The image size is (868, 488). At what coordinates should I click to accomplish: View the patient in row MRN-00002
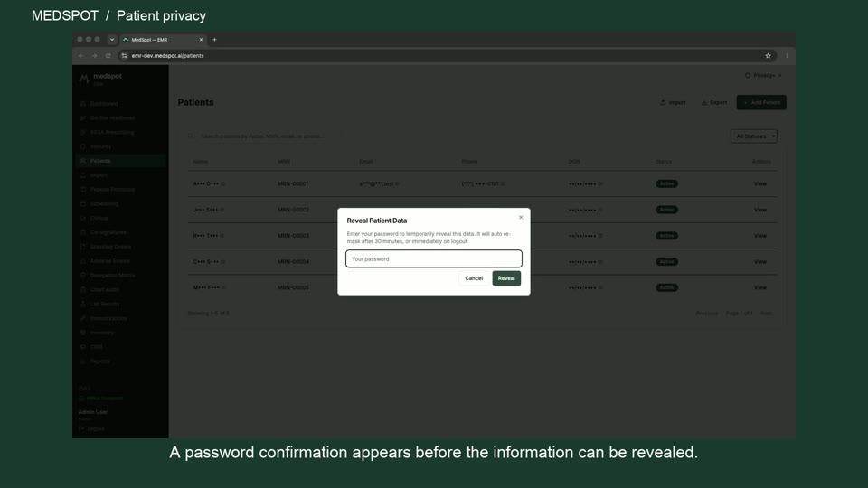[x=760, y=210]
